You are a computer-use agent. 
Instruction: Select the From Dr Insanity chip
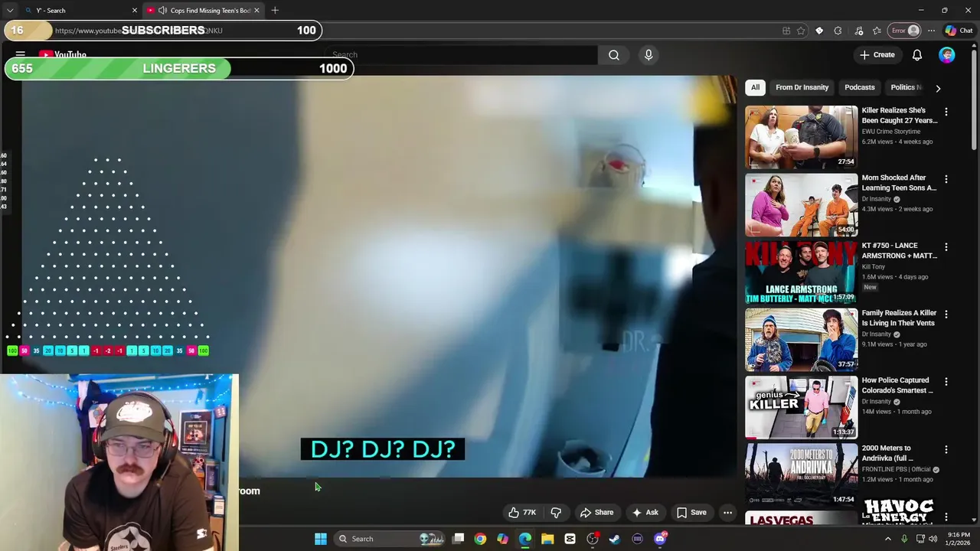pos(802,87)
